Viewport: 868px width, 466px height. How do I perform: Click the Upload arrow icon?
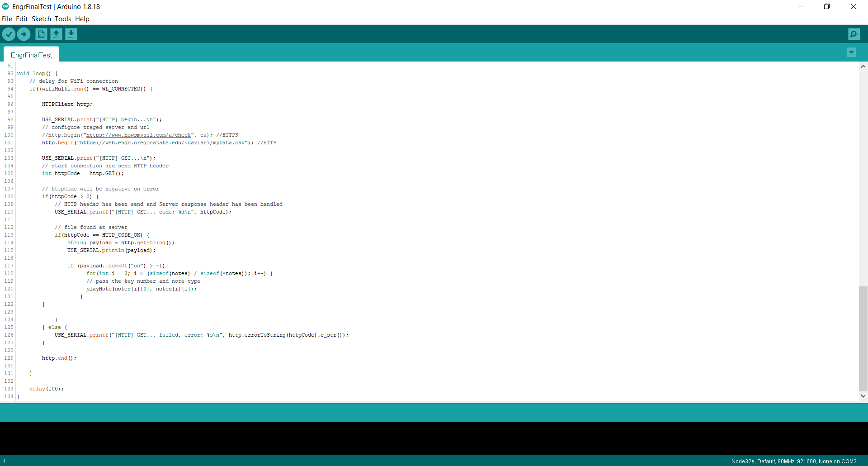pyautogui.click(x=24, y=34)
